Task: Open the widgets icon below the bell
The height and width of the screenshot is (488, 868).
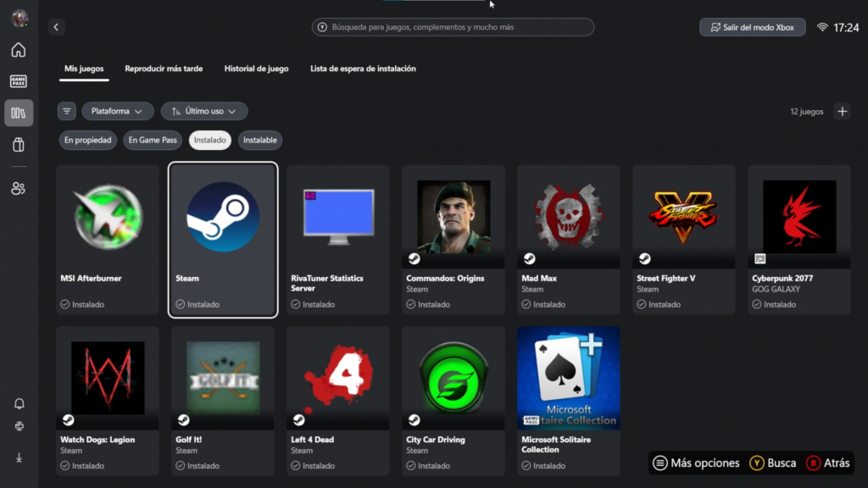Action: (x=19, y=426)
